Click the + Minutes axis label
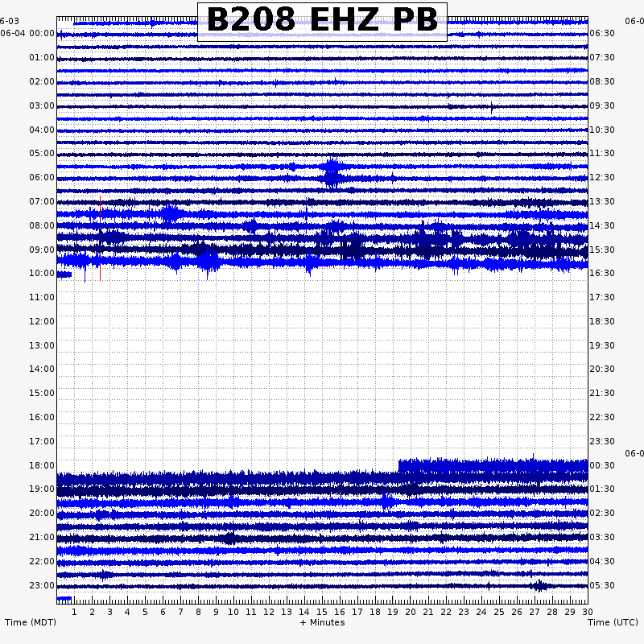644x644 pixels. tap(323, 622)
